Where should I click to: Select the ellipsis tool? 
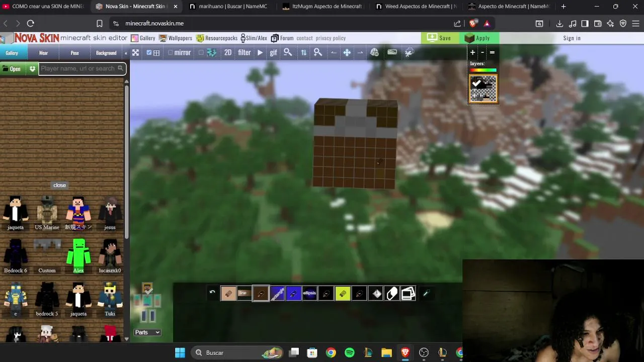coord(309,294)
